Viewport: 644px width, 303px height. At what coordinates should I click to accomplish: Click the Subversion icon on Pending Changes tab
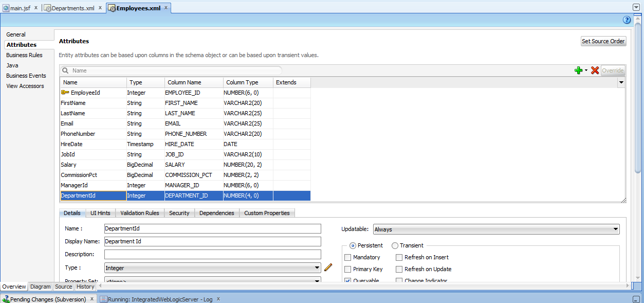click(x=6, y=299)
